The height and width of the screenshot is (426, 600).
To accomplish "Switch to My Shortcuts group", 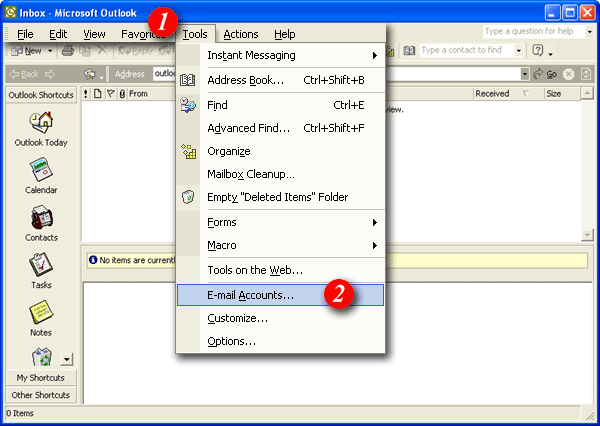I will [40, 378].
